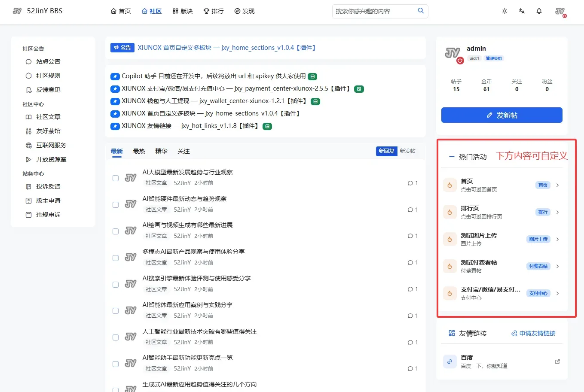Click the 发新帖 button
The width and height of the screenshot is (584, 392).
pos(501,115)
